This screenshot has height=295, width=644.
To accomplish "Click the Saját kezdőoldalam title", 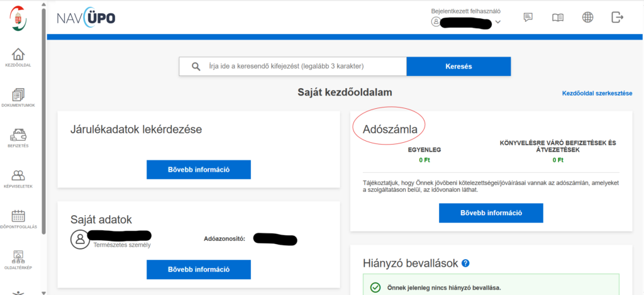I will pyautogui.click(x=345, y=92).
